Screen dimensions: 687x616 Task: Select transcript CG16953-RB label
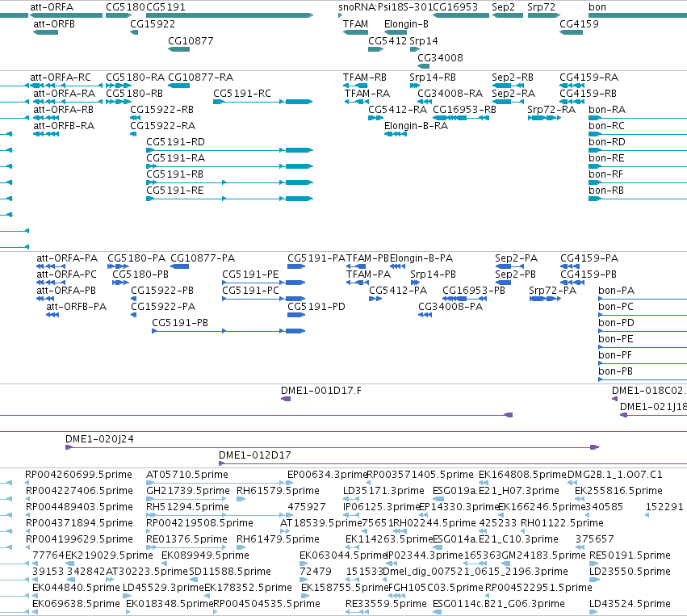point(464,110)
